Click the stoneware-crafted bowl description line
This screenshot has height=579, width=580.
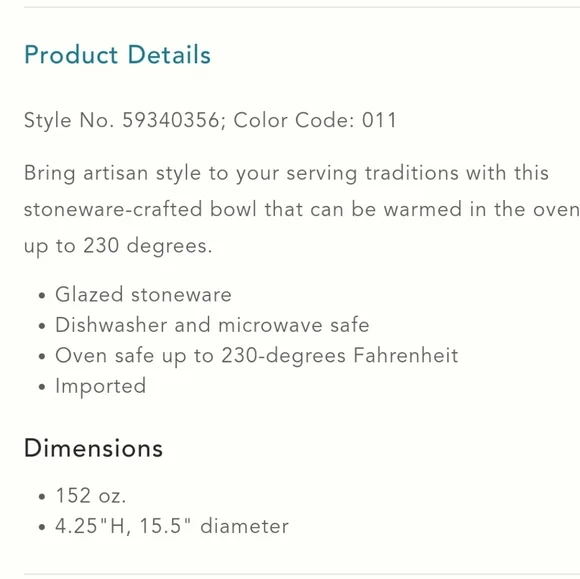(301, 209)
